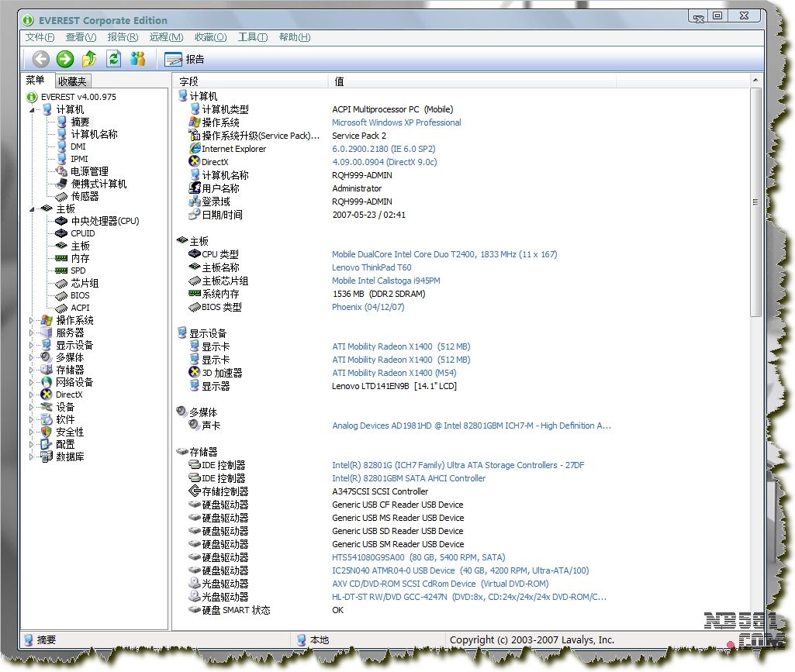Click the gray Back arrow toolbar icon

(x=41, y=59)
